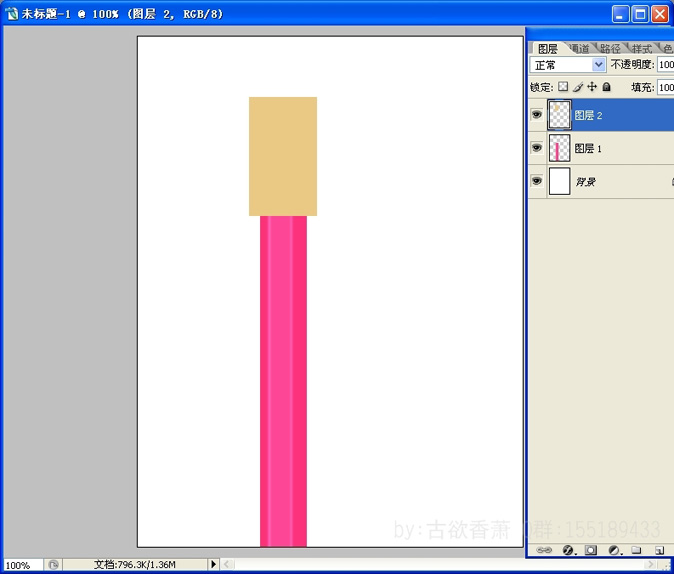The width and height of the screenshot is (674, 574).
Task: Create a new layer
Action: click(x=659, y=550)
